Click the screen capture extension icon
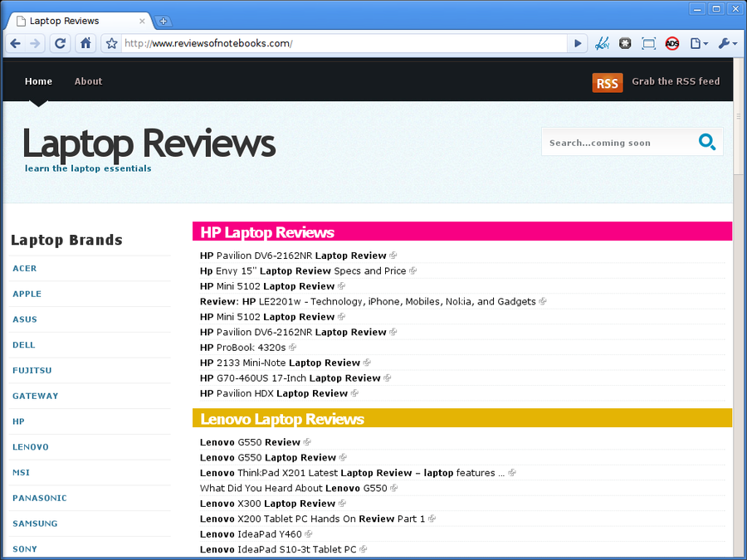Viewport: 747px width, 560px height. [648, 44]
